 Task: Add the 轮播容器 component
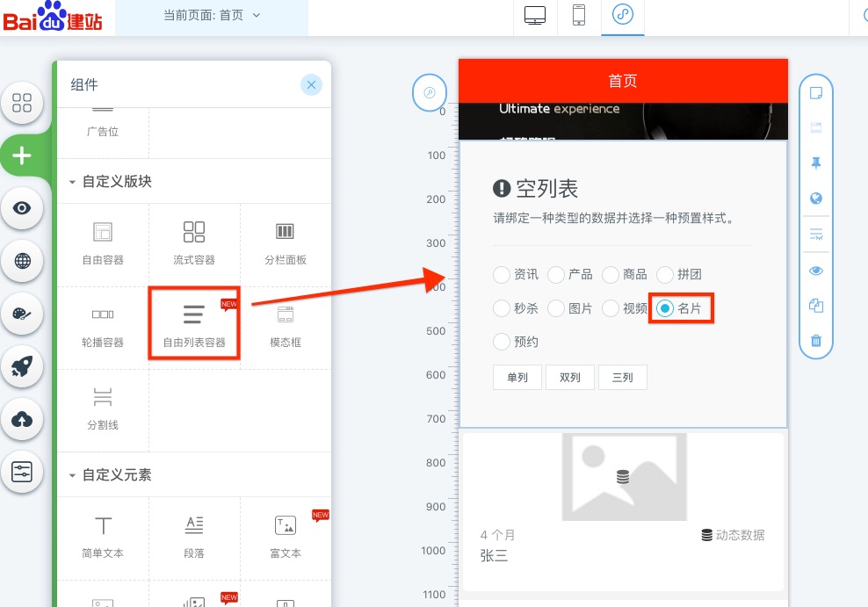(x=103, y=328)
